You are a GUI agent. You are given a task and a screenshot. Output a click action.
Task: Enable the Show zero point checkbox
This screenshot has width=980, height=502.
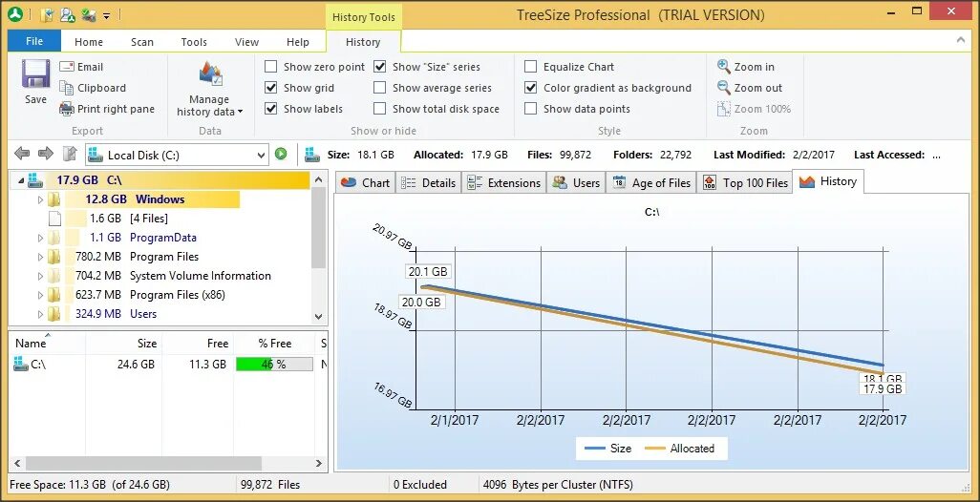271,67
